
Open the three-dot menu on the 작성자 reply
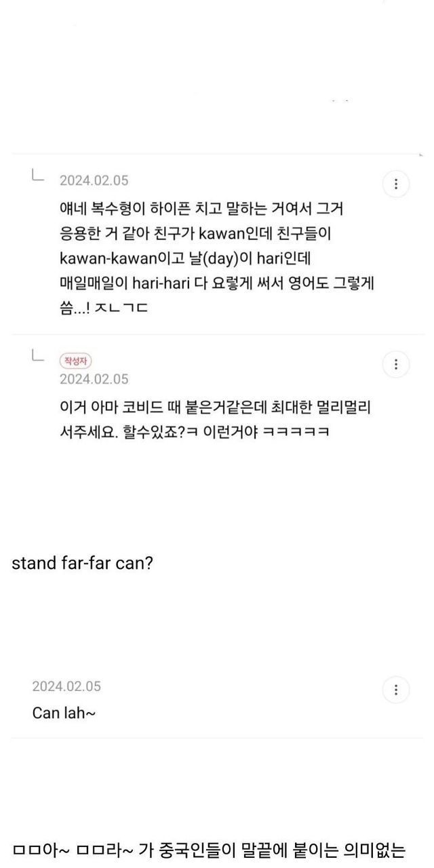396,364
